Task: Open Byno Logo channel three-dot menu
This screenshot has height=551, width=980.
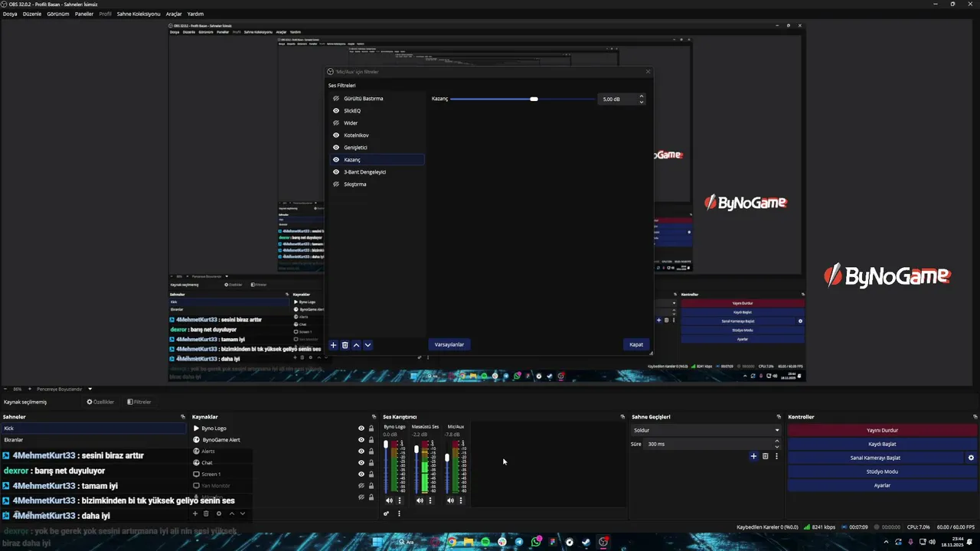Action: [399, 500]
